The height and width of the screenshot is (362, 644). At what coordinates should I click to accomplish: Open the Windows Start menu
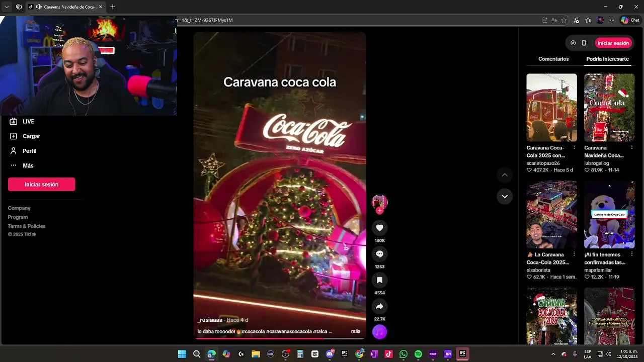pos(182,354)
